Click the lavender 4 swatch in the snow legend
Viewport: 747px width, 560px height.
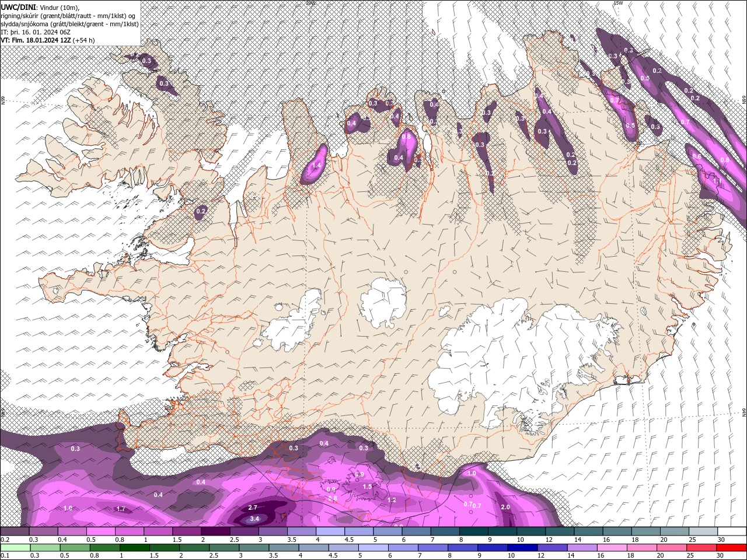[x=330, y=531]
